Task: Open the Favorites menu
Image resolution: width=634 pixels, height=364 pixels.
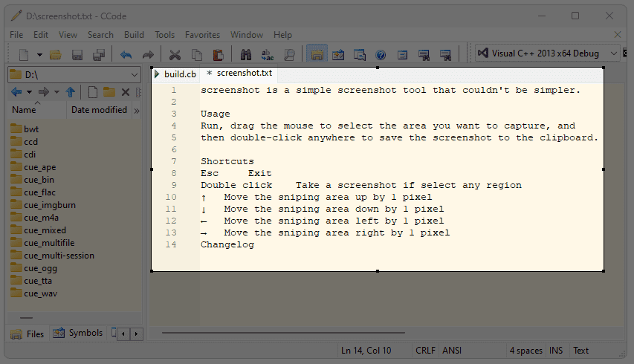Action: pos(203,35)
